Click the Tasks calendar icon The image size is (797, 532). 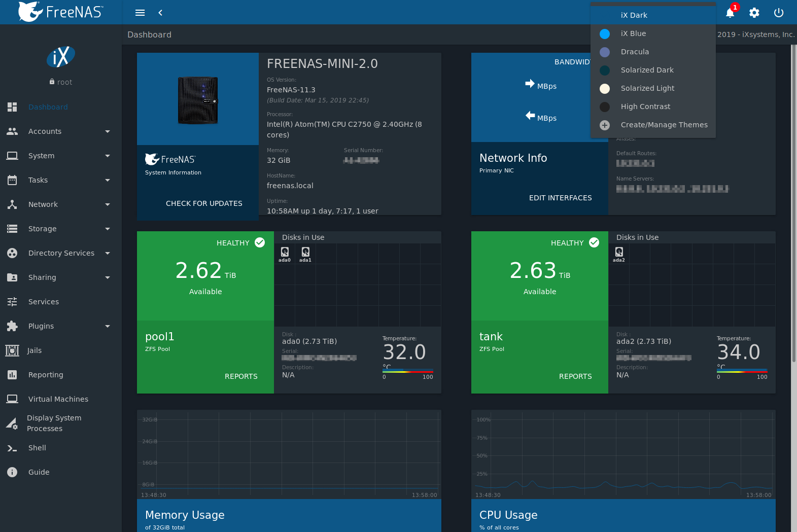12,180
